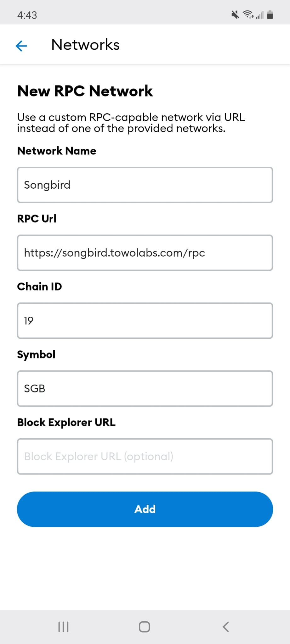Tap the cell signal strength icon
This screenshot has height=644, width=290.
(260, 15)
